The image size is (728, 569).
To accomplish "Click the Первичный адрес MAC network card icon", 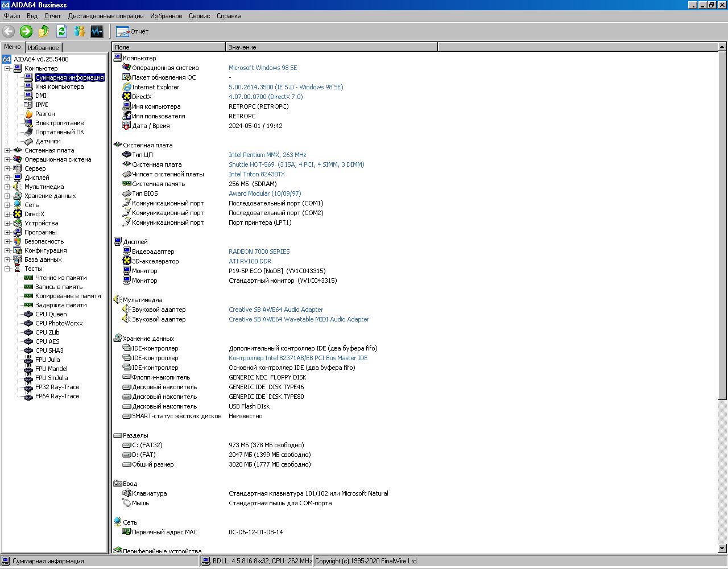I will [x=127, y=532].
